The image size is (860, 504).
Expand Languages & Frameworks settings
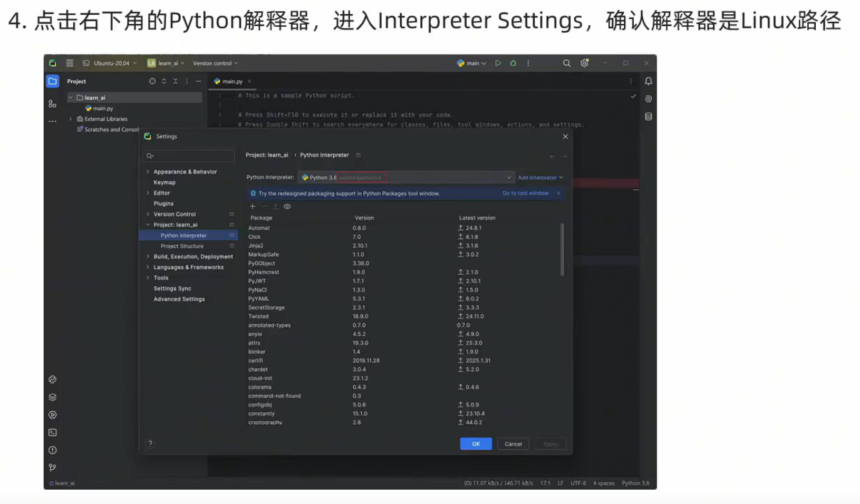[148, 267]
